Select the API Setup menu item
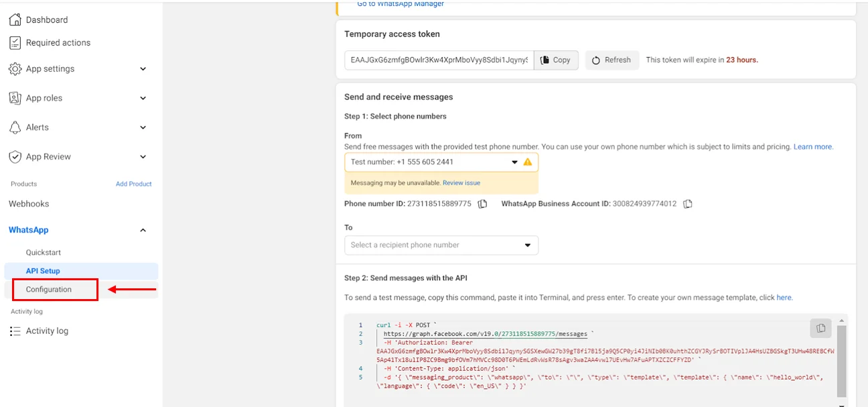The width and height of the screenshot is (868, 407). 81,271
